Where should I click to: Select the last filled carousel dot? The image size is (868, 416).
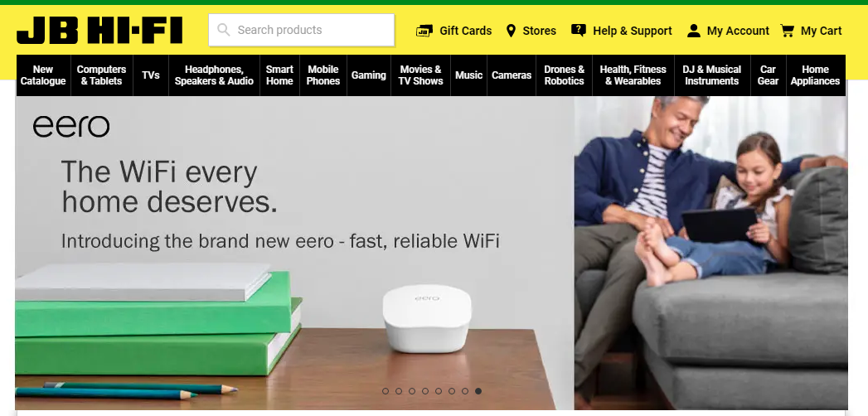tap(478, 391)
